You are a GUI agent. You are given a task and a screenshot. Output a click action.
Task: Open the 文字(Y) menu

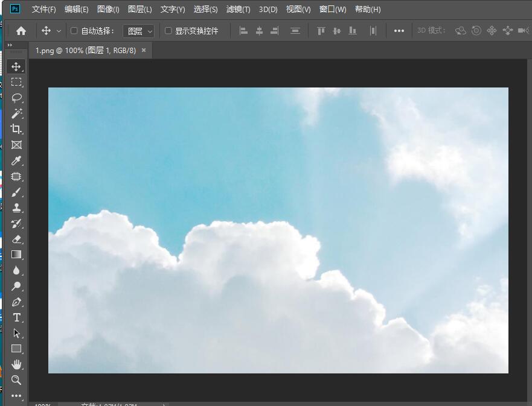(x=173, y=10)
